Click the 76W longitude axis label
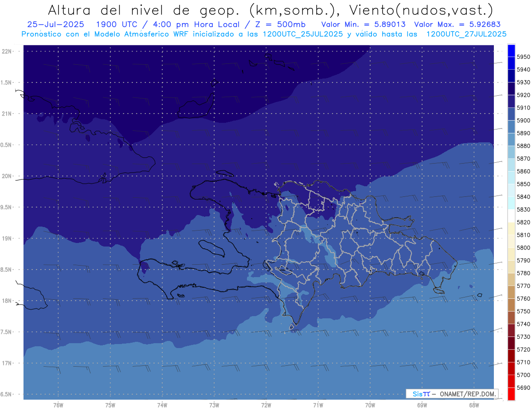The width and height of the screenshot is (532, 411). pyautogui.click(x=58, y=405)
